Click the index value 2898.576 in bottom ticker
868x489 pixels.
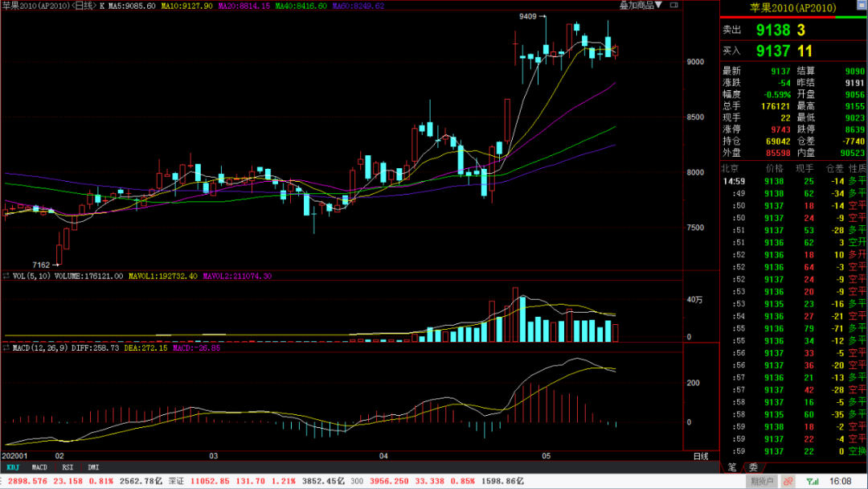pos(27,481)
